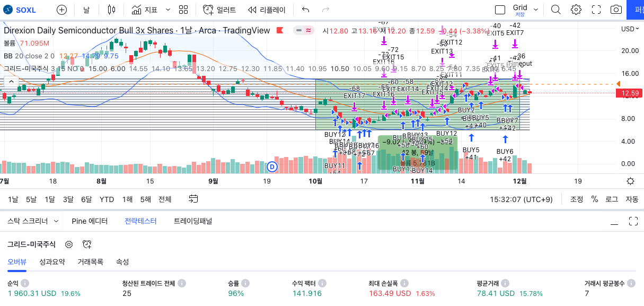644x306 pixels.
Task: Open the 스탁 스크리너 dropdown
Action: 32,221
